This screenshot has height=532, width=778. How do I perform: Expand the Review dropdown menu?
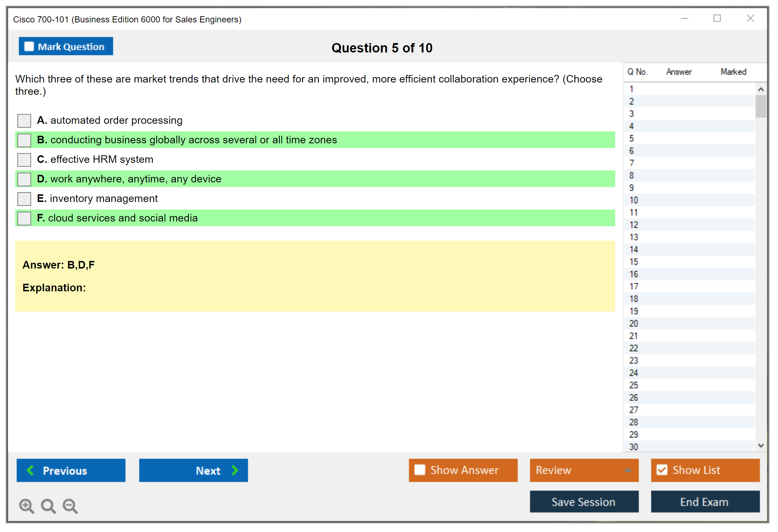[x=628, y=470]
